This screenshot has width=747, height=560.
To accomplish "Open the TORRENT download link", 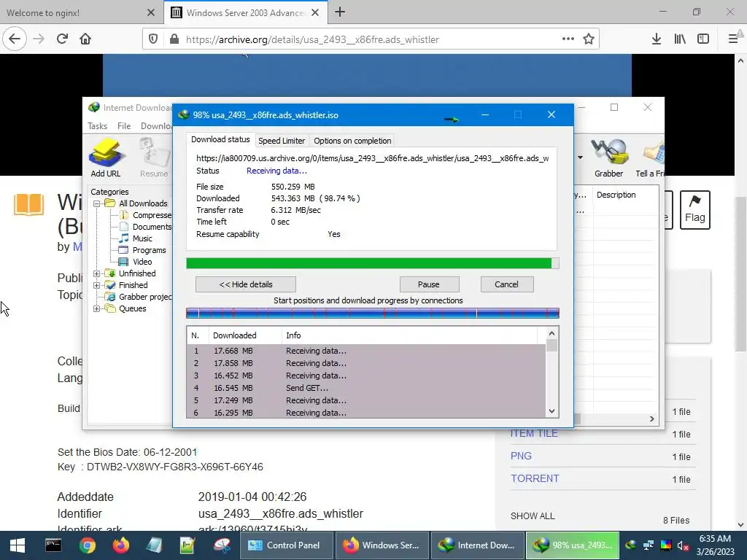I will (x=535, y=478).
